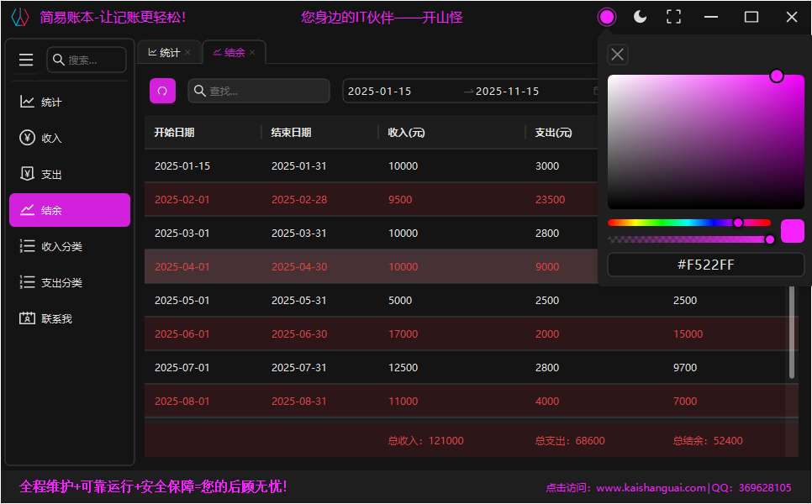
Task: Open the hamburger menu in the sidebar
Action: click(x=26, y=60)
